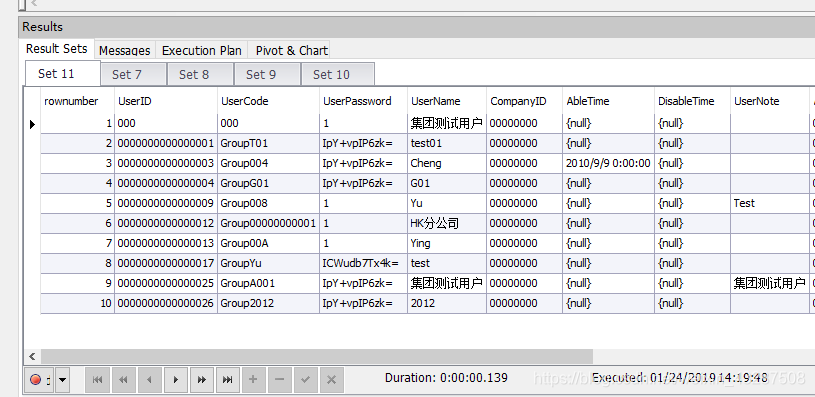Select the UserNote cell Test
815x397 pixels.
point(769,203)
